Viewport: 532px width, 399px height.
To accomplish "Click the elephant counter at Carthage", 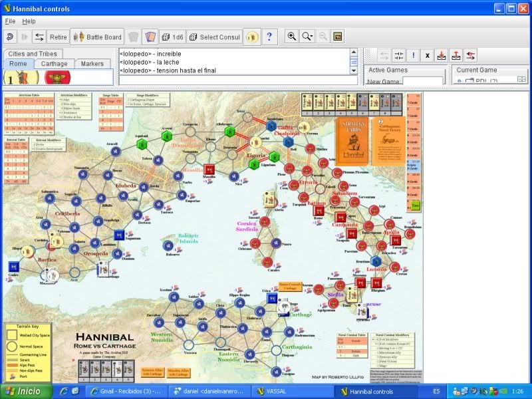I will [284, 307].
